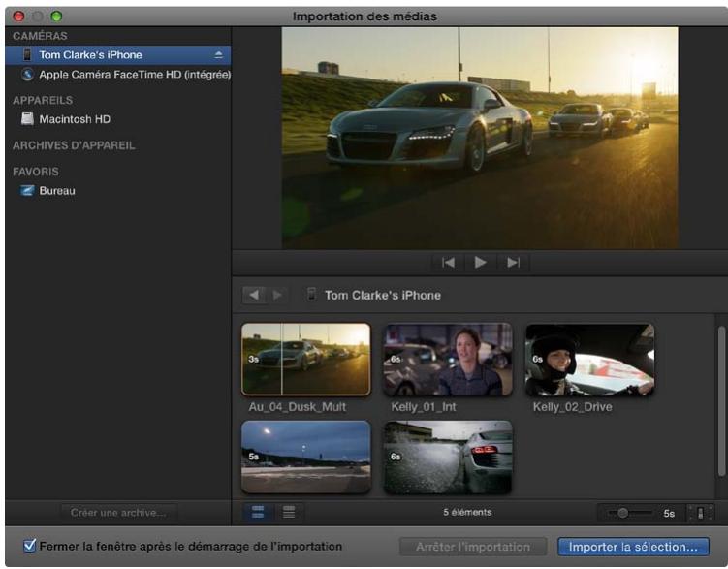Click the iPhone icon beside Tom Clarke's iPhone
This screenshot has height=569, width=728.
[x=27, y=54]
